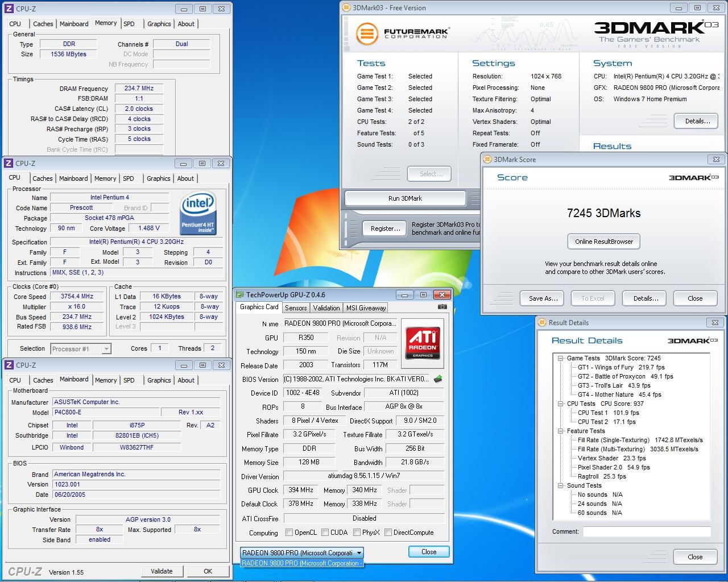Toggle the PhysX checkbox
The image size is (728, 582).
pos(357,533)
